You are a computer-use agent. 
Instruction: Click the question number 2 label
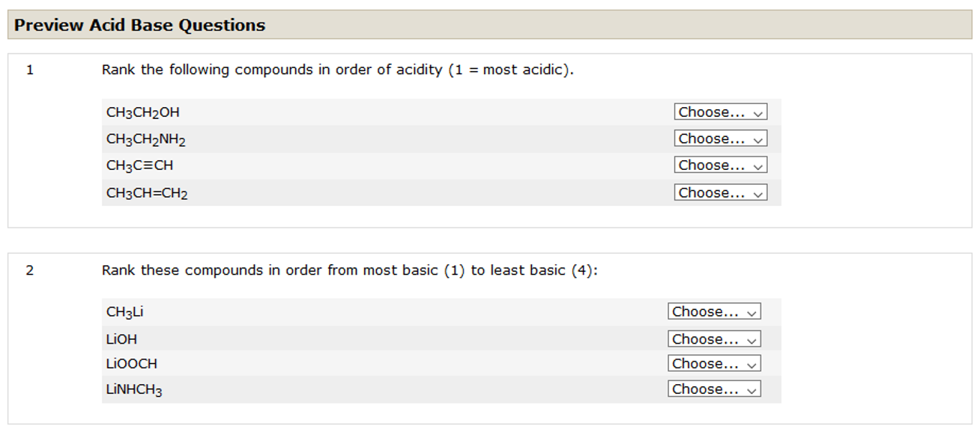[x=30, y=270]
